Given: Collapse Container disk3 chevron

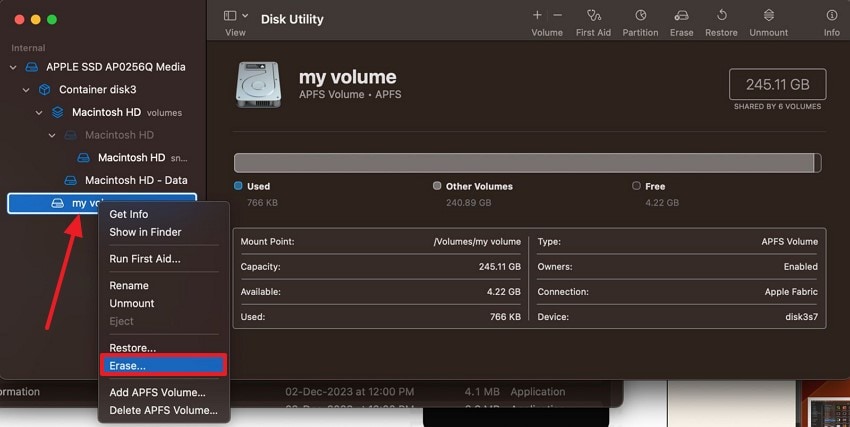Looking at the screenshot, I should coord(26,90).
